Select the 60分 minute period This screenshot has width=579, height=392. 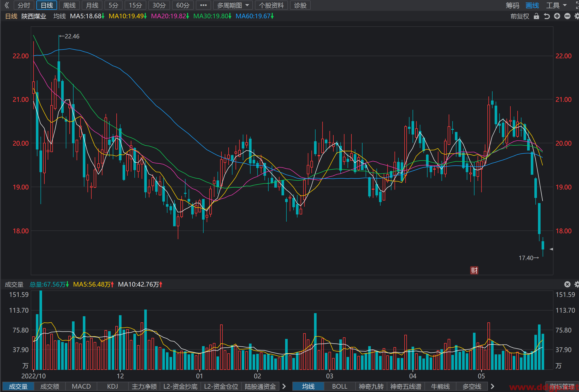click(x=183, y=5)
